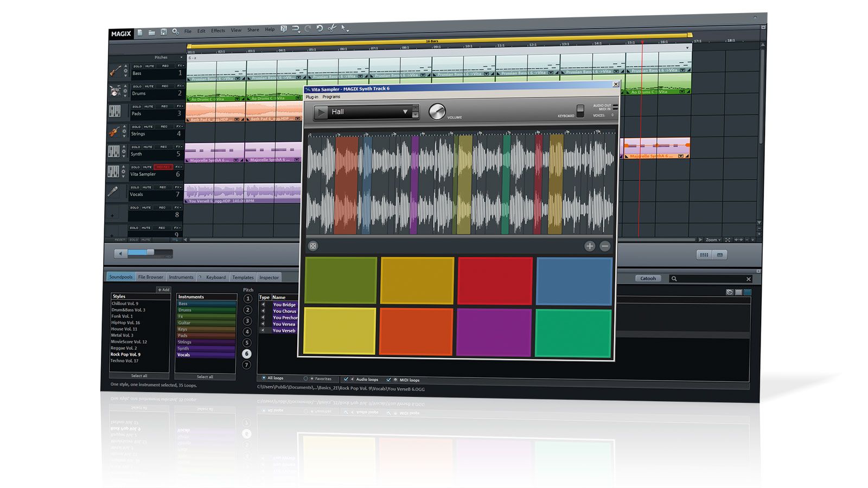The width and height of the screenshot is (868, 488).
Task: Click the dice randomize icon in Vita Sampler
Action: [x=313, y=246]
